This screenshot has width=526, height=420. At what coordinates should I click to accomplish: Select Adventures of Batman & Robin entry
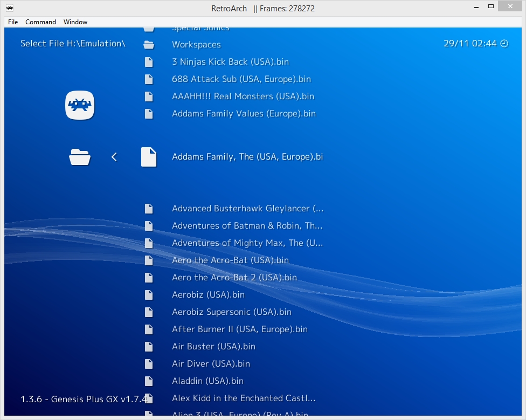click(247, 226)
